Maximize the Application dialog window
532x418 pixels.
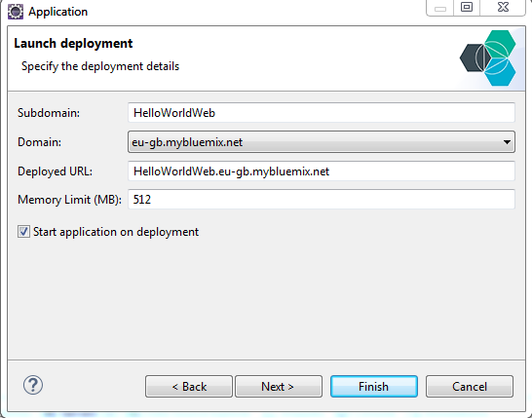click(x=467, y=8)
